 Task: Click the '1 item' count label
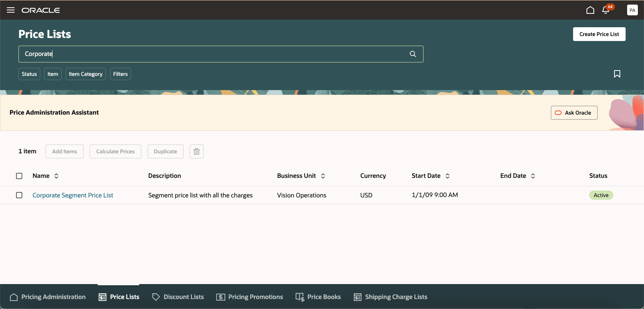(x=27, y=151)
